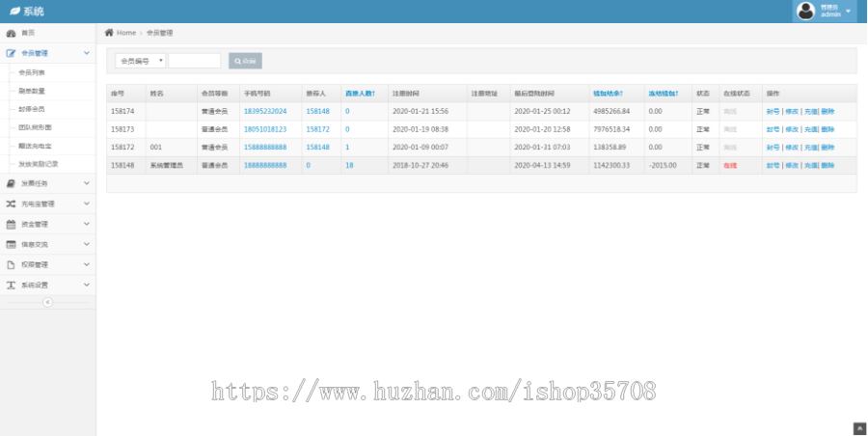Expand the 信息交流 menu chevron
The width and height of the screenshot is (868, 436).
[x=87, y=244]
